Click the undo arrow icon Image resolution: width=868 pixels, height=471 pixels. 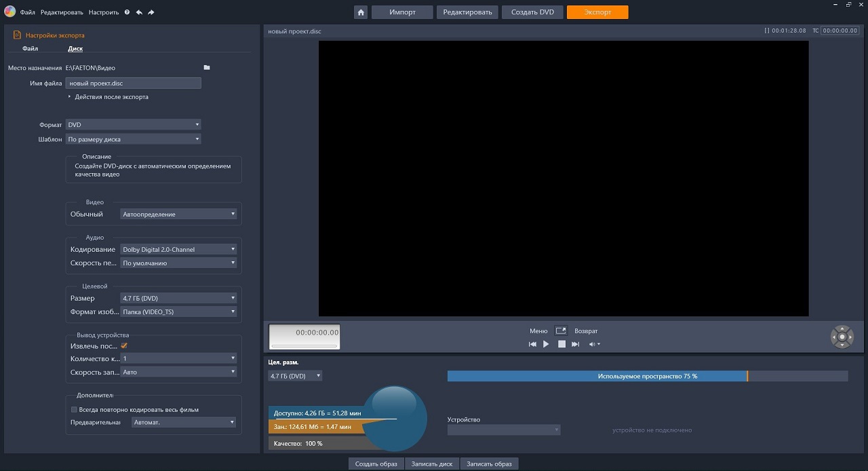tap(139, 12)
